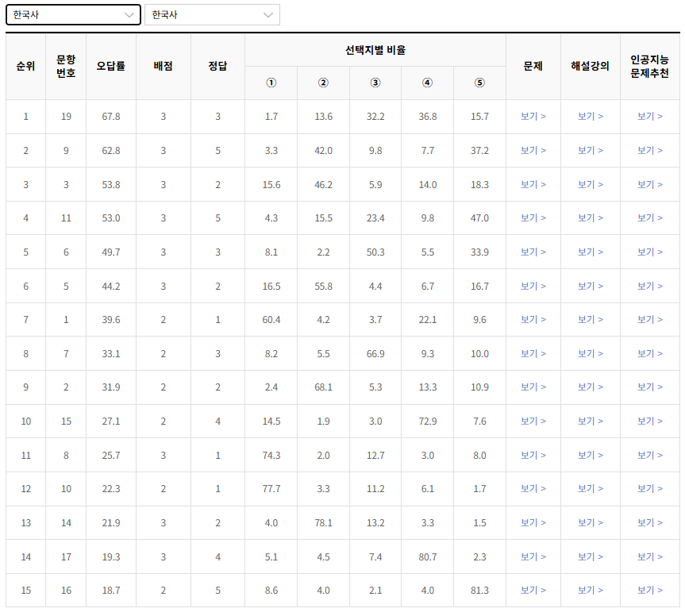The width and height of the screenshot is (685, 616).
Task: Open 해설강의 보기 for question 15
Action: pos(591,421)
